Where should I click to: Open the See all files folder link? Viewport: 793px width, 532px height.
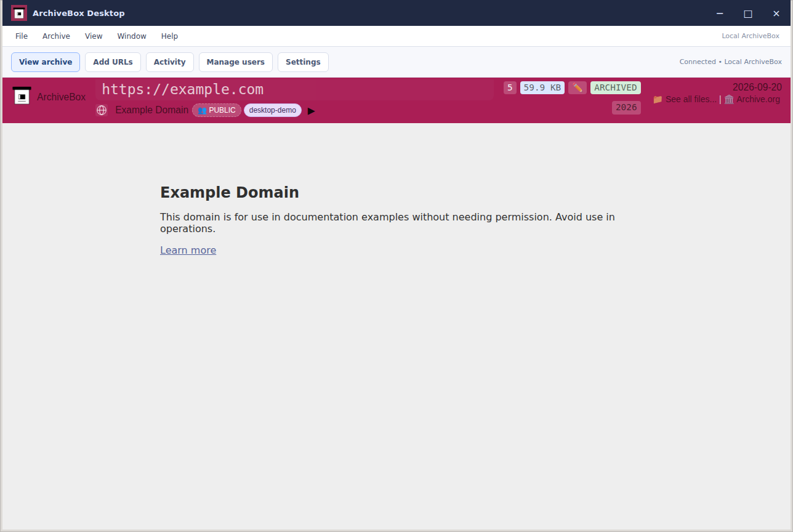click(x=684, y=99)
